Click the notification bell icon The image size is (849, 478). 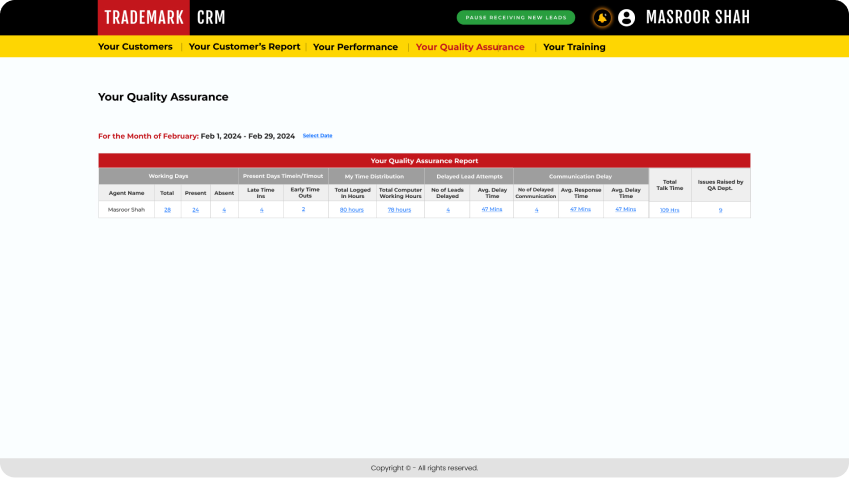(x=602, y=18)
